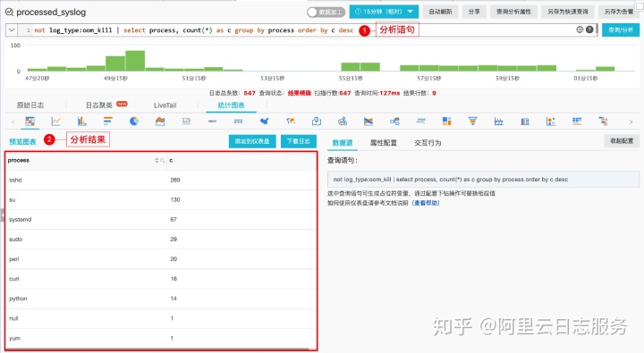The image size is (644, 353).
Task: Click the 下载日志 button
Action: point(299,141)
